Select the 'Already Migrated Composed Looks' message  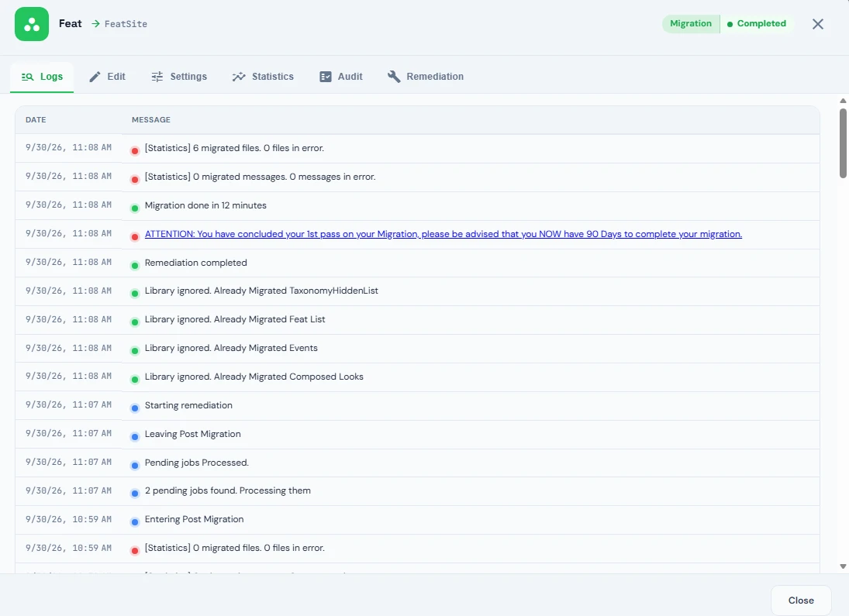coord(254,377)
